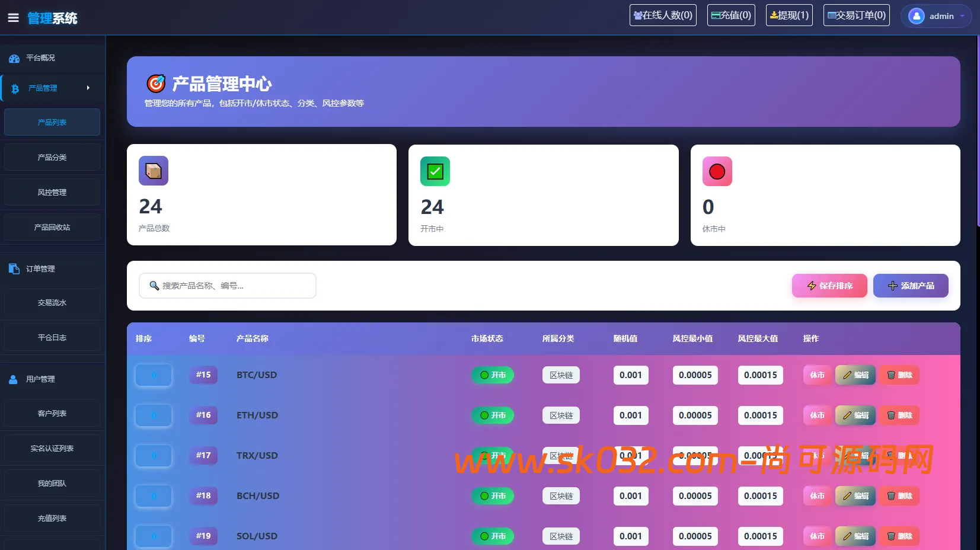
Task: Click the 添加产品 button
Action: click(x=911, y=286)
